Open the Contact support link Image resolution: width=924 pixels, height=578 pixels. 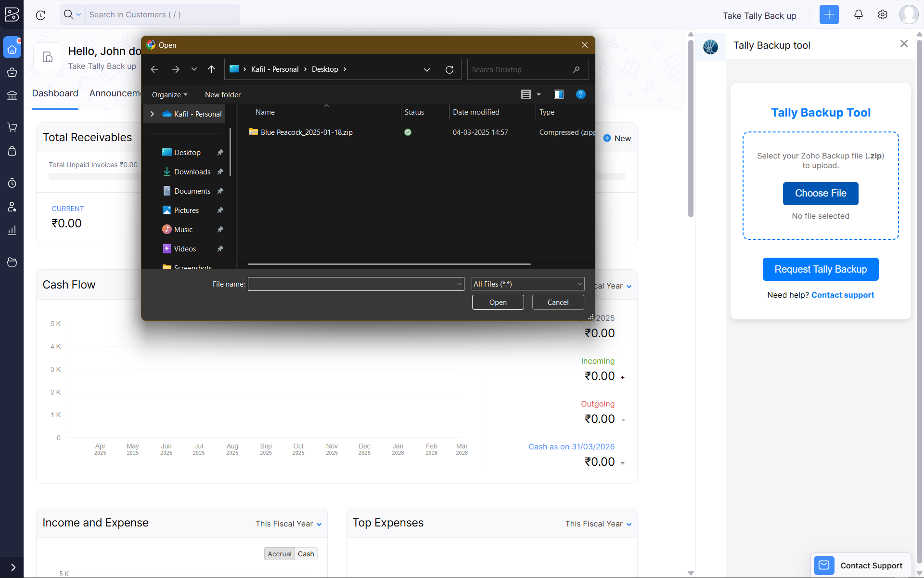click(843, 295)
